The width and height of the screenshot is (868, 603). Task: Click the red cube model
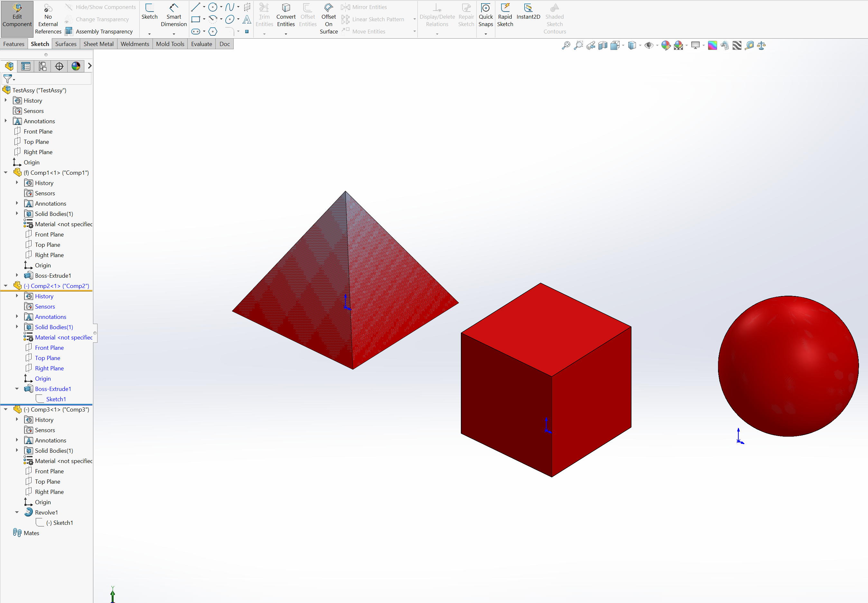(546, 380)
